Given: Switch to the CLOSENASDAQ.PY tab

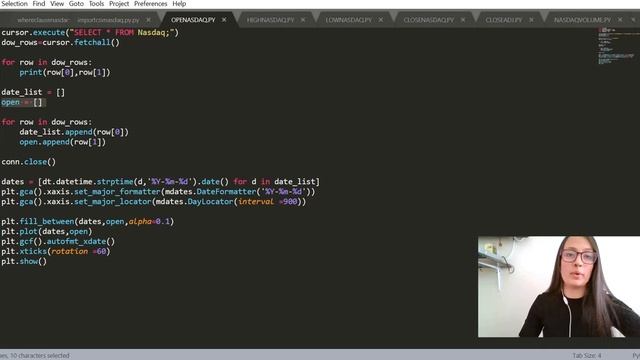Looking at the screenshot, I should coord(429,20).
